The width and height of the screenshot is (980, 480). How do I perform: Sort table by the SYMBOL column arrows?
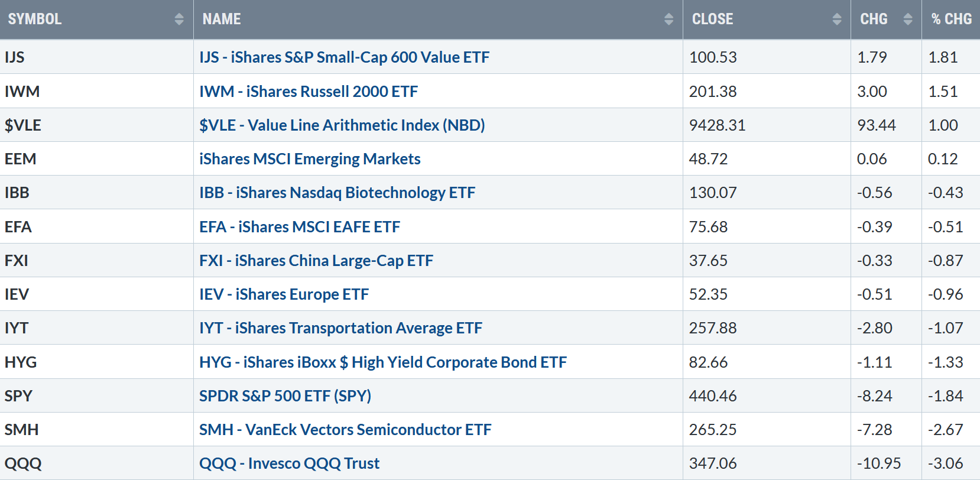[x=179, y=20]
